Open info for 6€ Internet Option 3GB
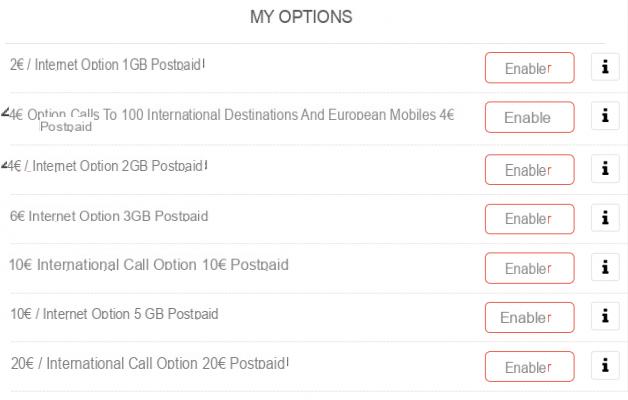 [x=605, y=218]
